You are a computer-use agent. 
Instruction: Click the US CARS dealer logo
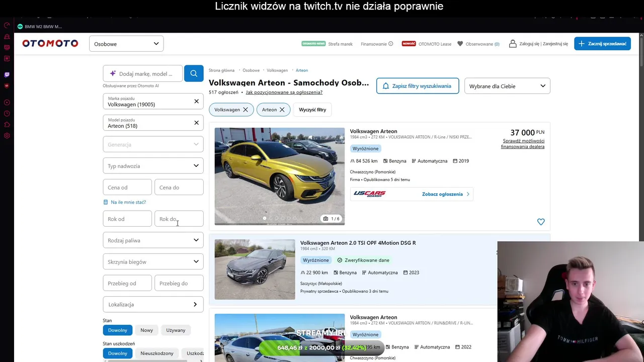pyautogui.click(x=370, y=194)
